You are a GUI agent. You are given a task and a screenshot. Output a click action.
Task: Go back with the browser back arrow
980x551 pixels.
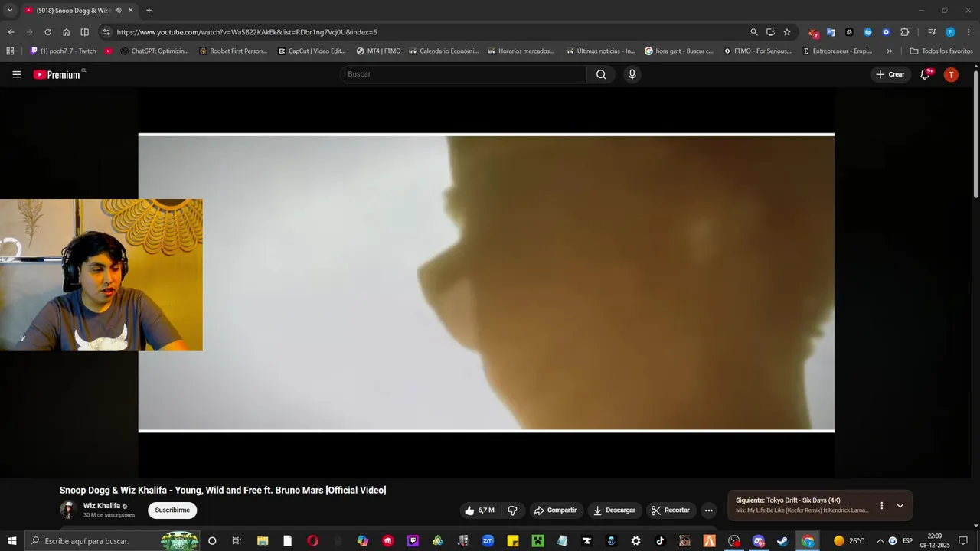tap(11, 32)
